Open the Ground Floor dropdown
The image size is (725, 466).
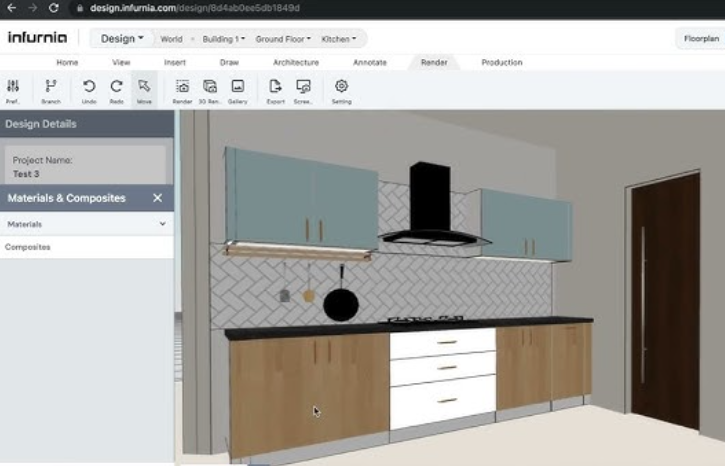tap(283, 39)
